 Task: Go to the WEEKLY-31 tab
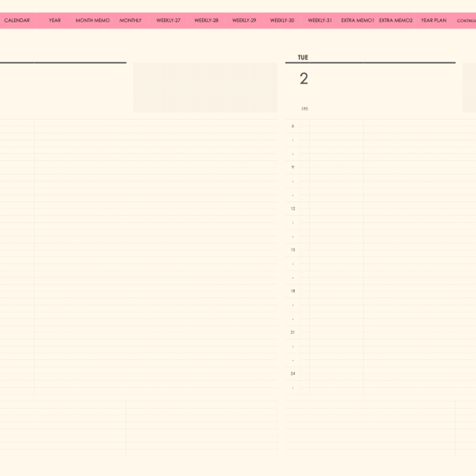pyautogui.click(x=320, y=20)
